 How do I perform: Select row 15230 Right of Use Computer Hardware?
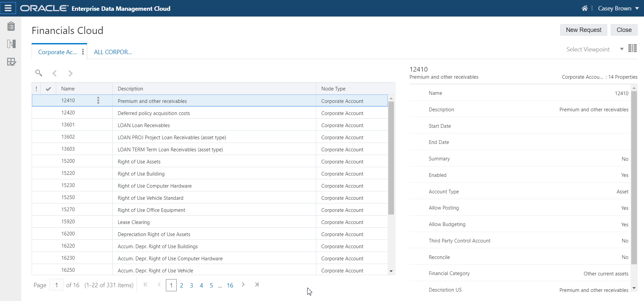210,186
